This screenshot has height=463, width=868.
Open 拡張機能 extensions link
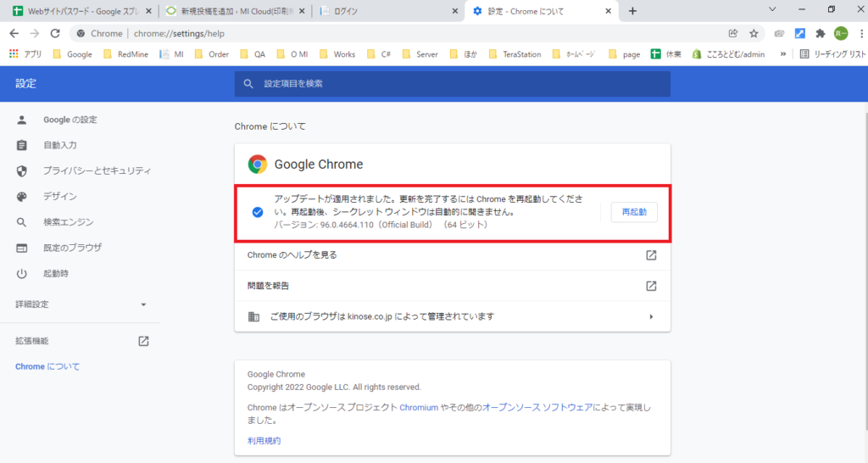click(x=81, y=341)
